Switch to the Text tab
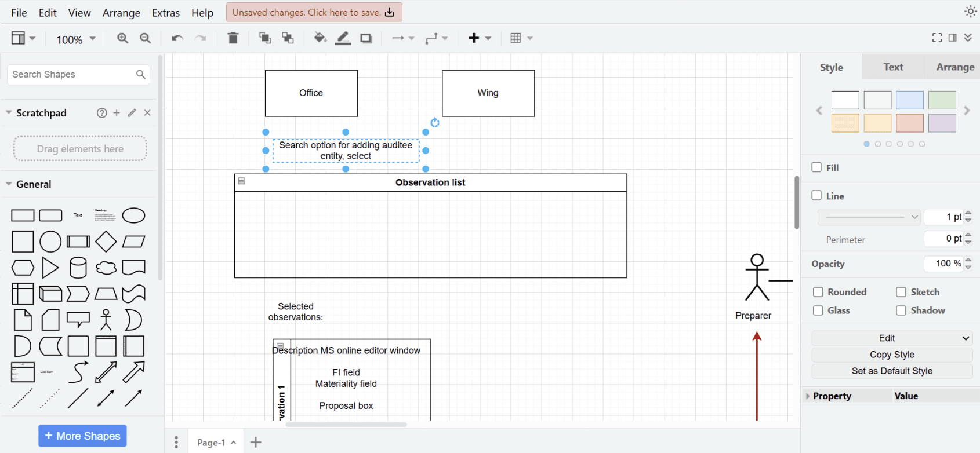The image size is (980, 453). pyautogui.click(x=893, y=67)
